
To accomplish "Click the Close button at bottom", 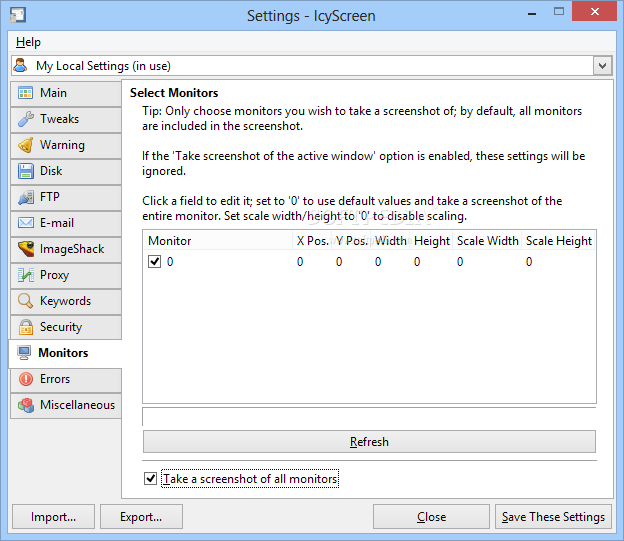I will (431, 517).
